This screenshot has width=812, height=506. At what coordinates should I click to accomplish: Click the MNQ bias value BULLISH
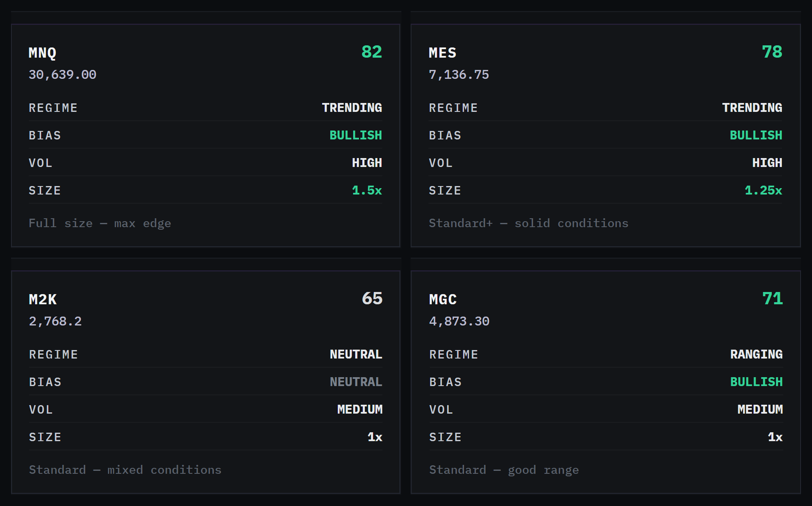tap(355, 135)
